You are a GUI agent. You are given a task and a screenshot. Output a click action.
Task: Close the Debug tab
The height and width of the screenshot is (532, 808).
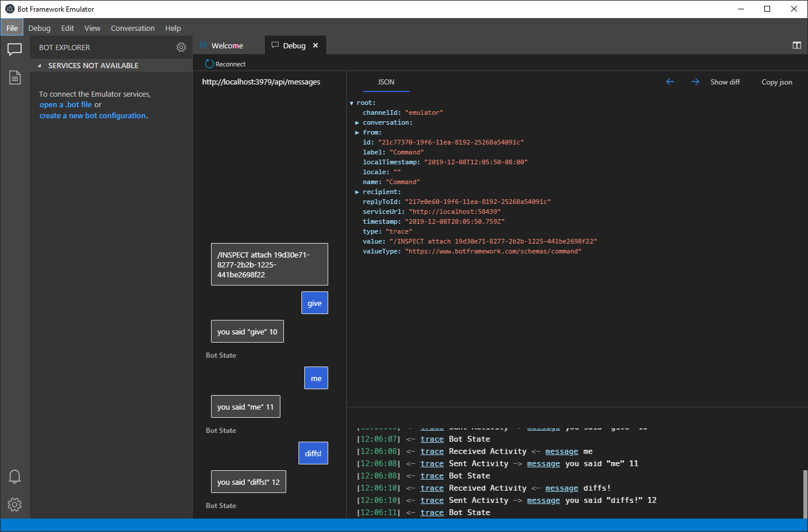[x=315, y=45]
